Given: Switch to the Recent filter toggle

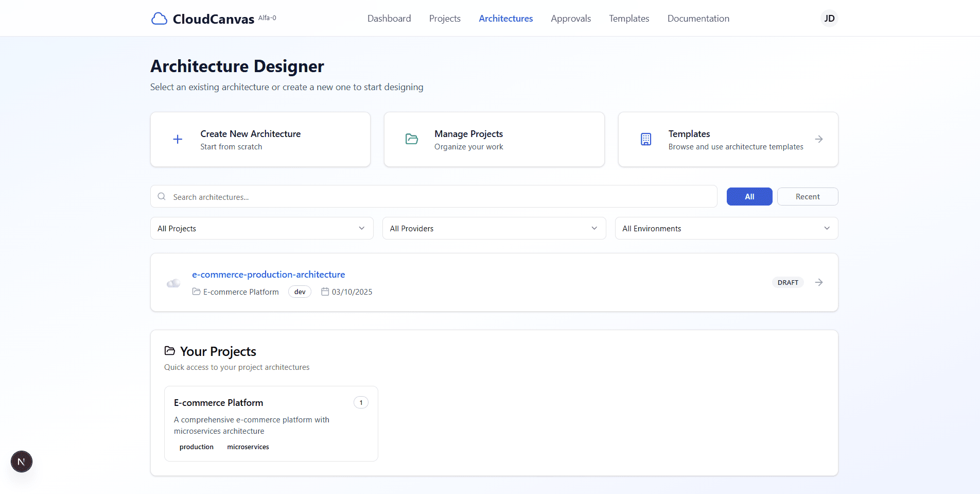Looking at the screenshot, I should [x=807, y=196].
